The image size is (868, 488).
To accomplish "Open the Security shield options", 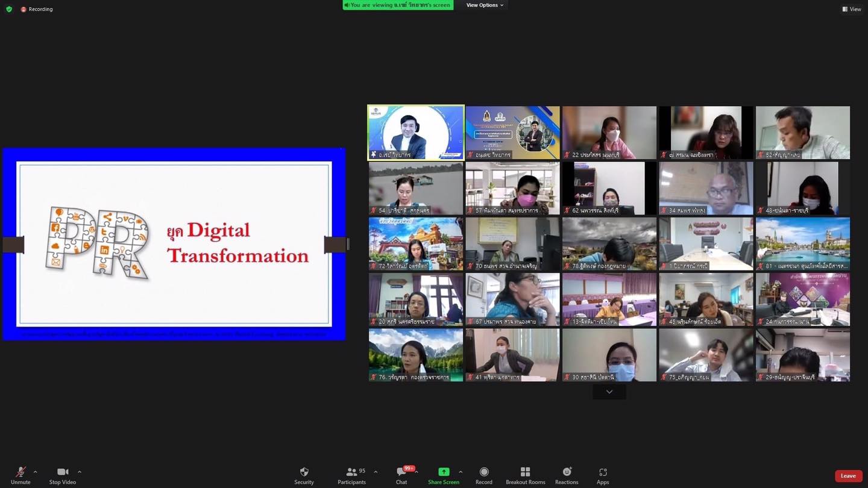I will (x=304, y=475).
